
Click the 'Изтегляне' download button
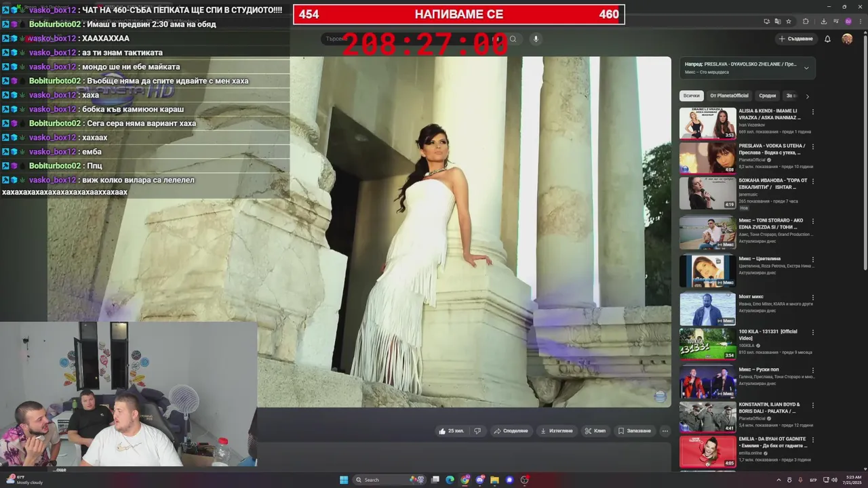556,430
